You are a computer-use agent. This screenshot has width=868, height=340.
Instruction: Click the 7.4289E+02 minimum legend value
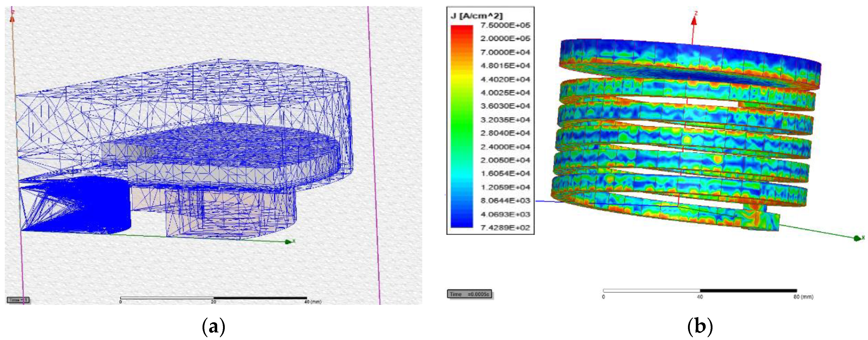point(505,228)
